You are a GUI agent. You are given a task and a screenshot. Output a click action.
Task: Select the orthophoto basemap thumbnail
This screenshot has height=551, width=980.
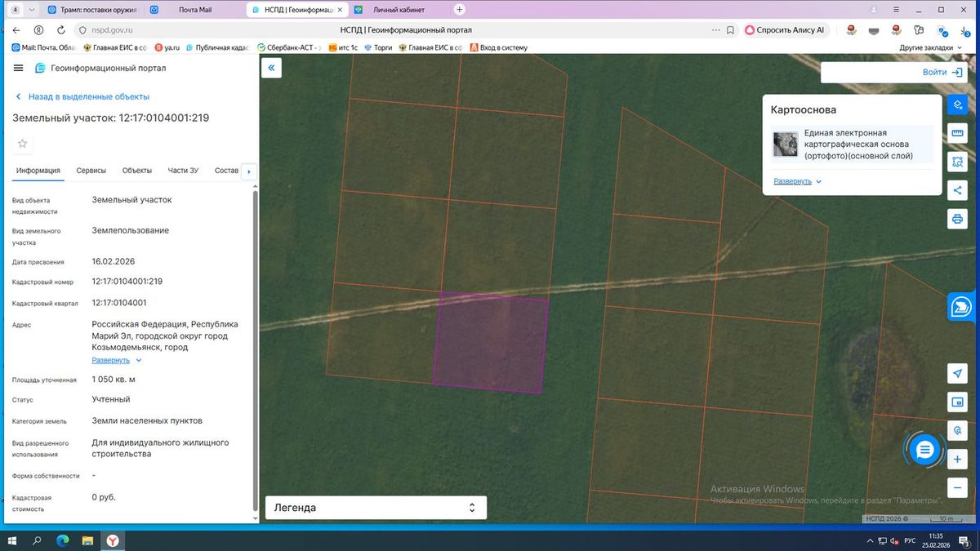(786, 144)
